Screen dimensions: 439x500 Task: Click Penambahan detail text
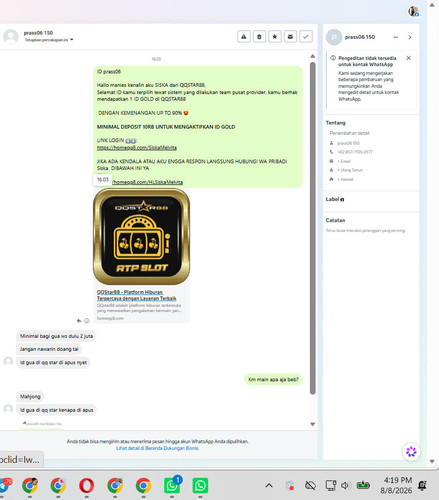[x=349, y=133]
